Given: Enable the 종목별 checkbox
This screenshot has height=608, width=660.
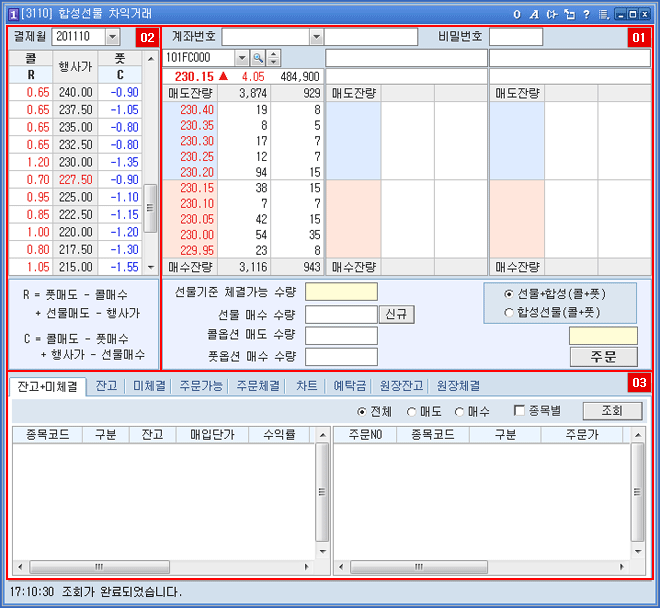Looking at the screenshot, I should tap(519, 411).
